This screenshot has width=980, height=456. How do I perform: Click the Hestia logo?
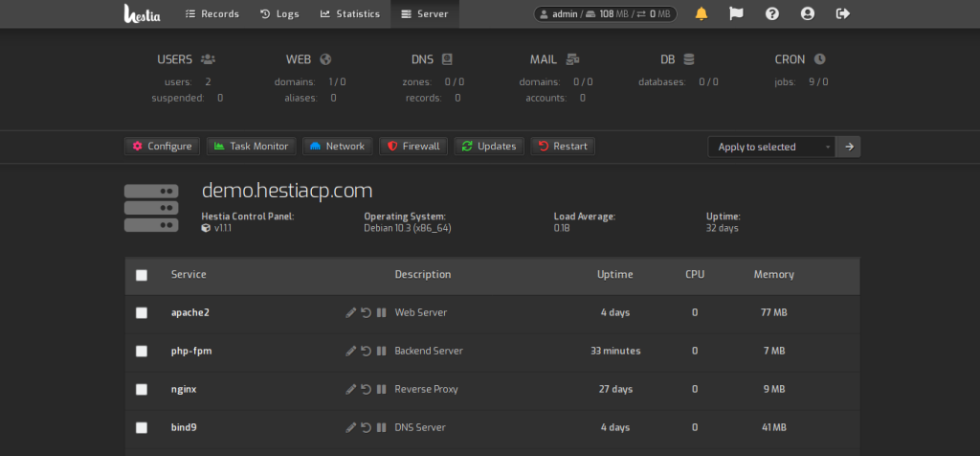click(143, 13)
